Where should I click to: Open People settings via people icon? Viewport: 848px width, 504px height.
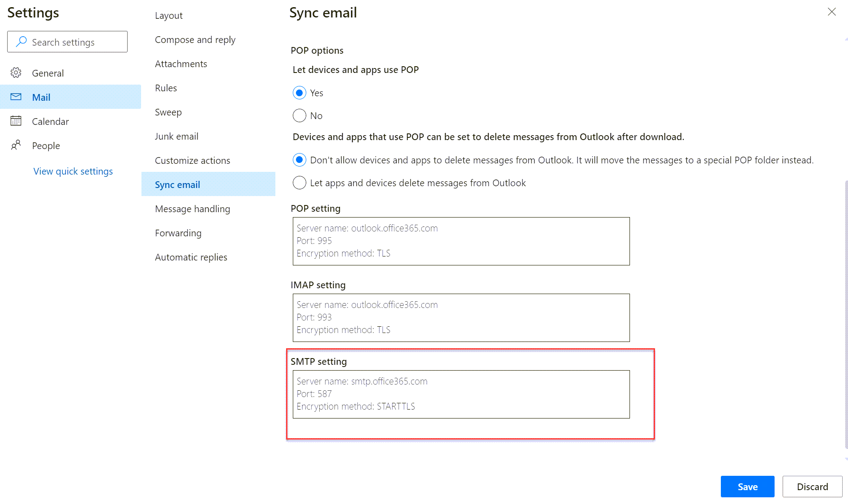tap(16, 145)
